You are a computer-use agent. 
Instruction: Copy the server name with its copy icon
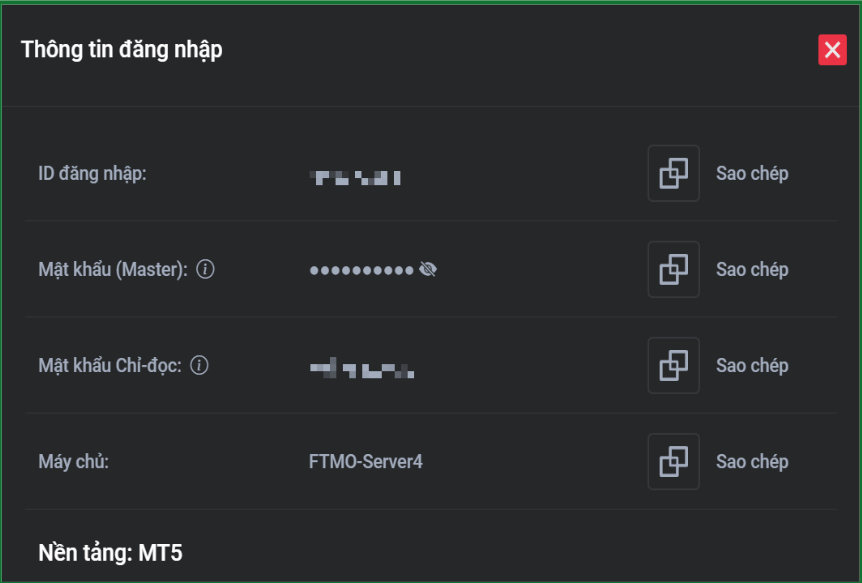point(673,462)
